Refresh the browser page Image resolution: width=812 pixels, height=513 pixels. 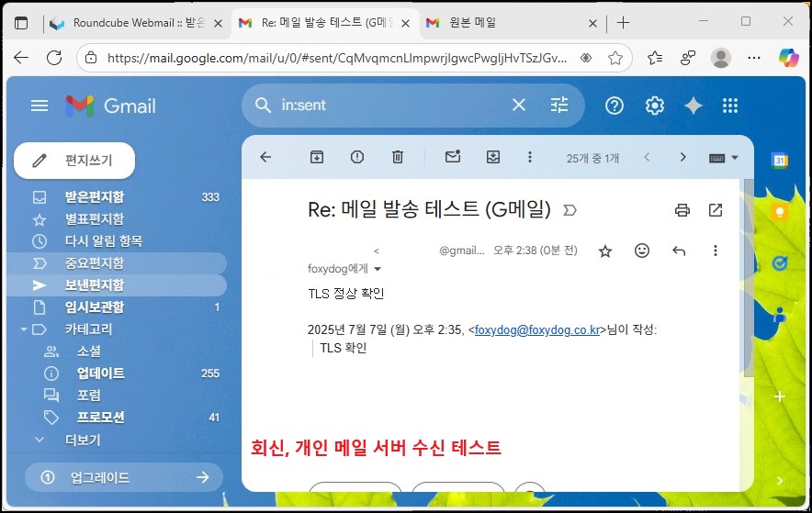(54, 58)
